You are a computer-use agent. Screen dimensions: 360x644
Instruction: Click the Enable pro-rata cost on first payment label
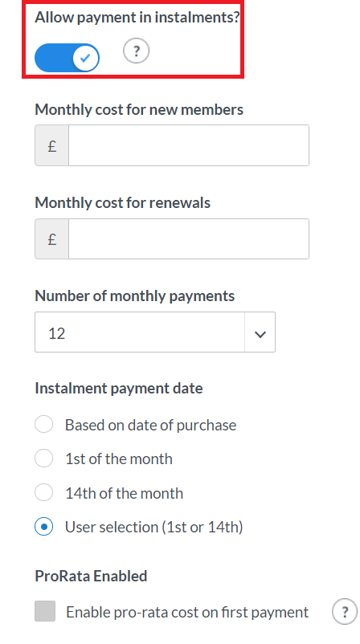(x=187, y=612)
